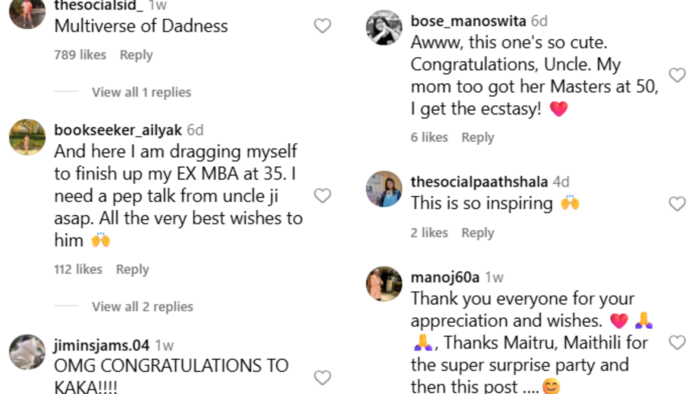The height and width of the screenshot is (394, 700).
Task: Reply to bookseeker_ailyak's comment
Action: point(133,270)
